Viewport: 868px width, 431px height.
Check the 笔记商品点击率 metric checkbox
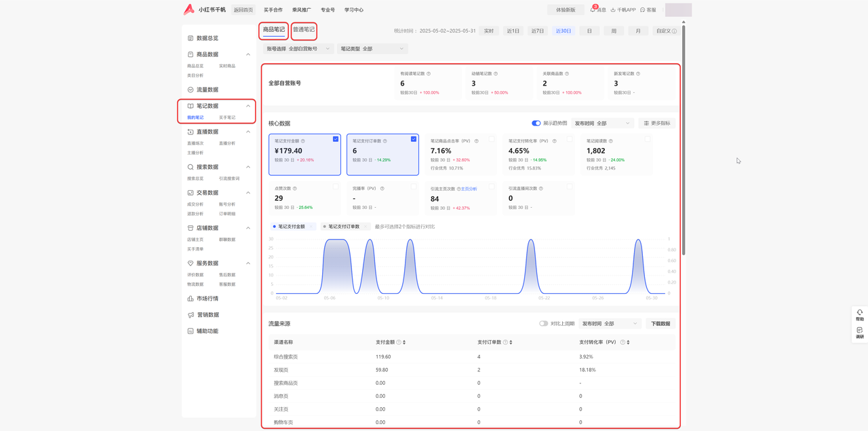[492, 139]
